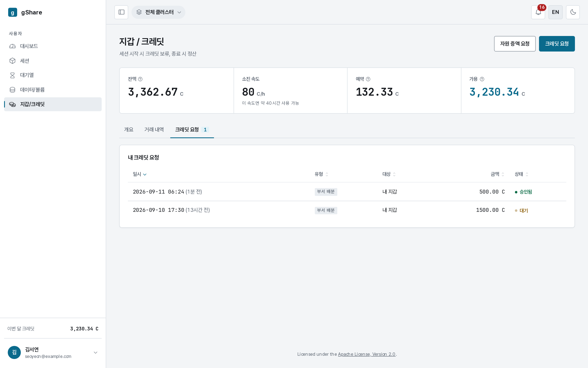Select the 2026-09-10 17:30 request row
Image resolution: width=588 pixels, height=368 pixels.
click(347, 210)
